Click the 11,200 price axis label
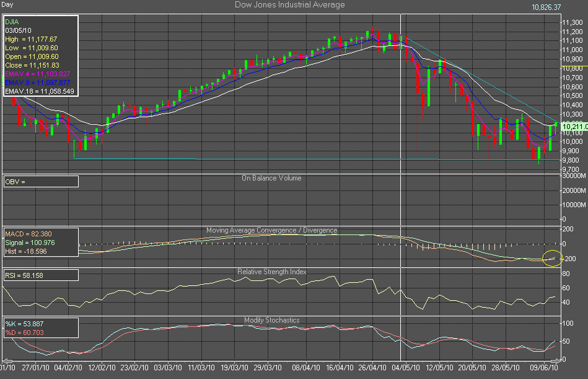 (x=573, y=32)
